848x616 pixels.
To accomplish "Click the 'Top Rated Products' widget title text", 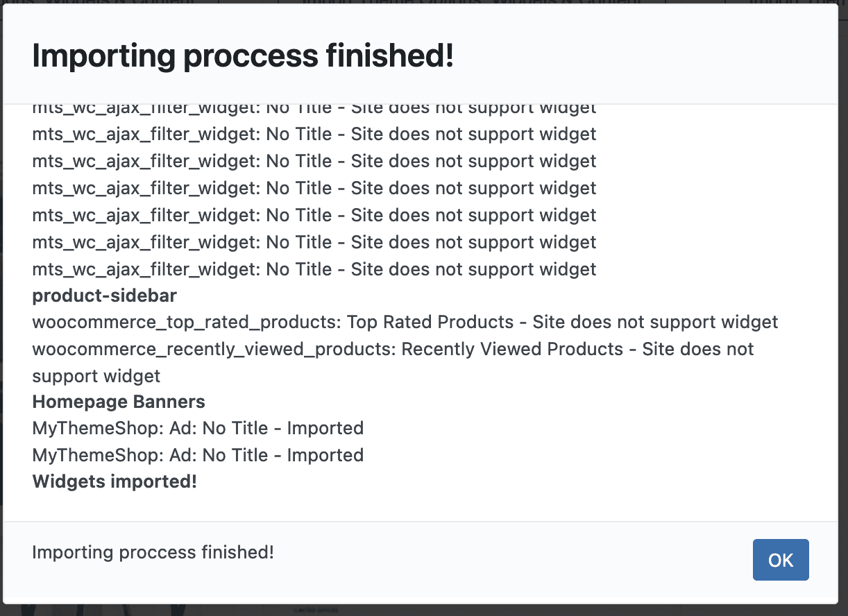I will click(x=430, y=323).
